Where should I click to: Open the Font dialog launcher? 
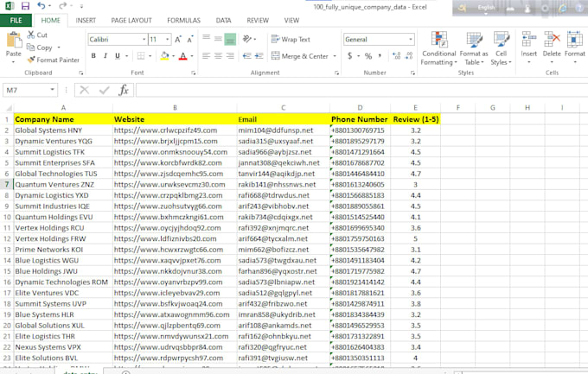click(x=194, y=73)
